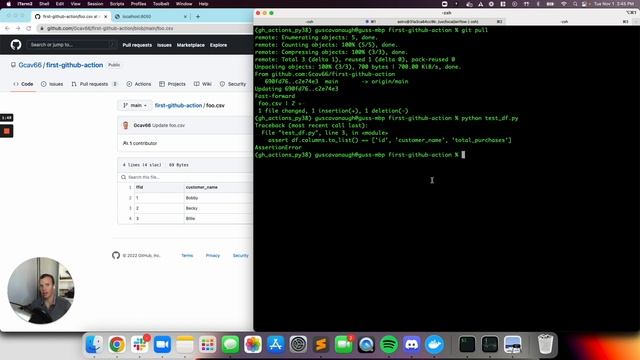This screenshot has width=640, height=360.
Task: Open Discord from the Dock
Action: (x=411, y=345)
